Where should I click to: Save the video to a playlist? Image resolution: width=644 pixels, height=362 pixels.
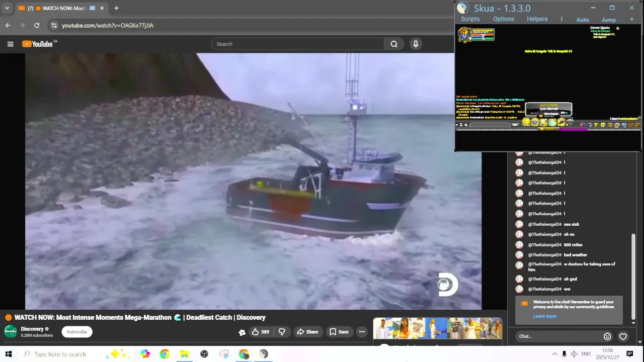[x=339, y=332]
